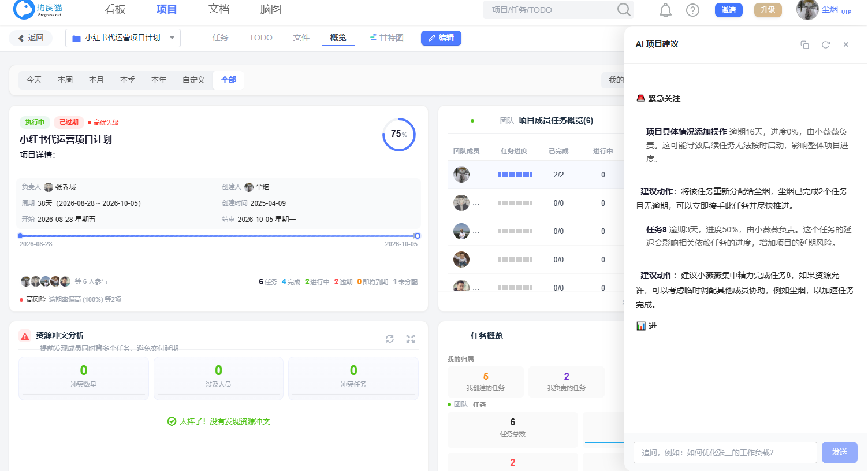Switch to the TODO tab
The image size is (868, 471).
click(261, 38)
